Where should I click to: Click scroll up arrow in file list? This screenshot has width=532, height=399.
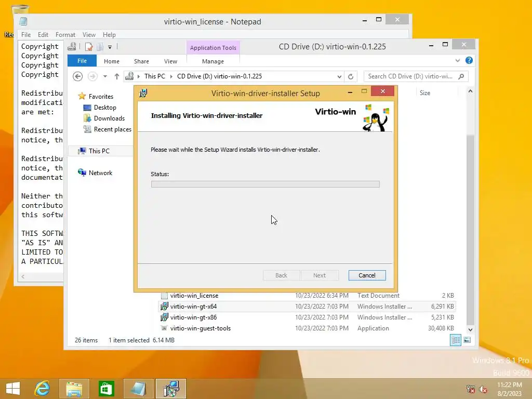tap(470, 91)
